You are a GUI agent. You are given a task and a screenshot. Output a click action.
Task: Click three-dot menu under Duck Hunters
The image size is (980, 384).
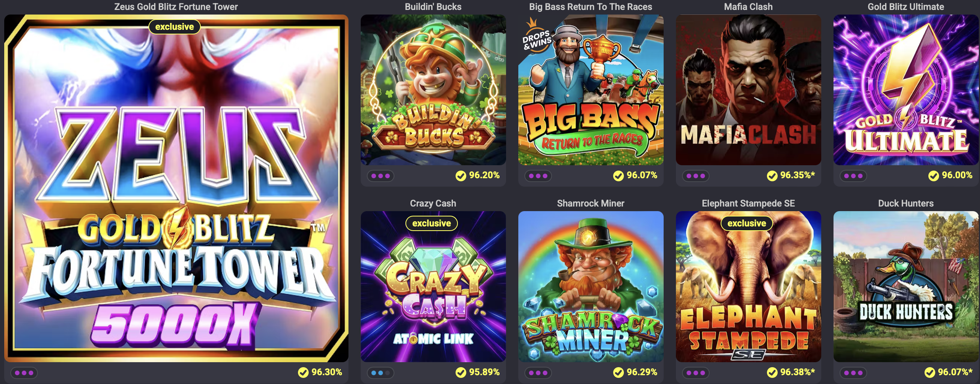(x=853, y=373)
